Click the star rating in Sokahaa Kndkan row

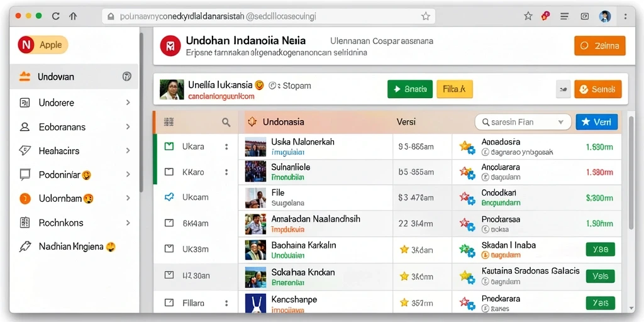[x=404, y=275]
